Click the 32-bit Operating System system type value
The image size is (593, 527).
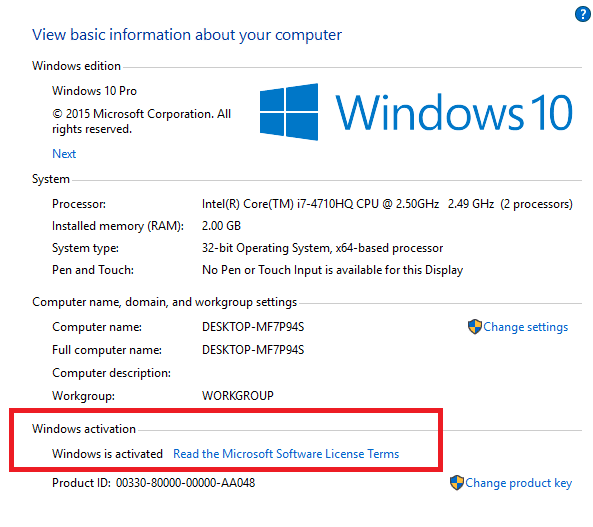coord(322,248)
